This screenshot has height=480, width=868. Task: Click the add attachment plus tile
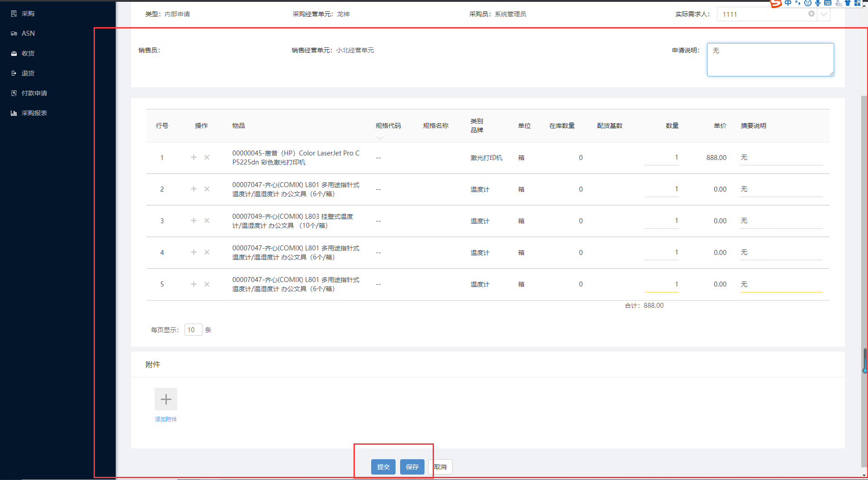coord(166,399)
